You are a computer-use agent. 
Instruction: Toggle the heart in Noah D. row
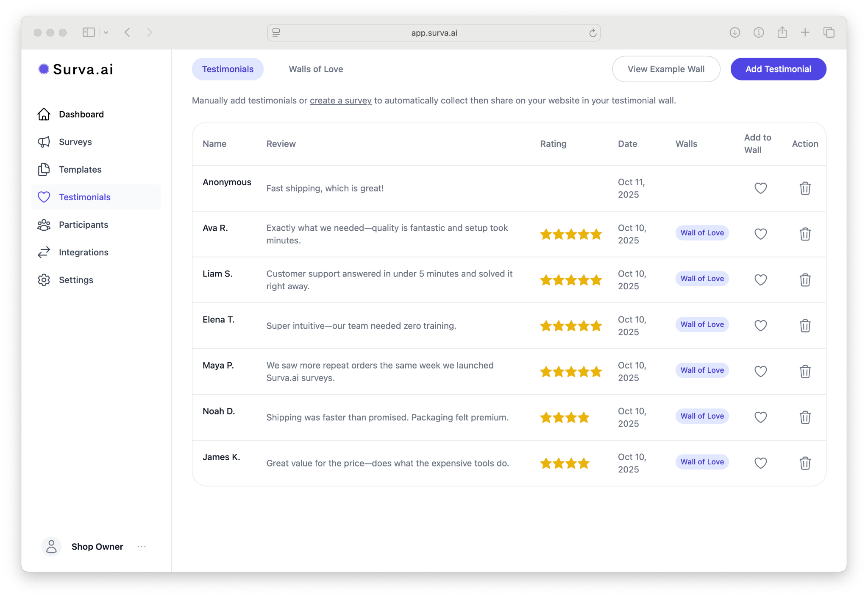tap(760, 417)
